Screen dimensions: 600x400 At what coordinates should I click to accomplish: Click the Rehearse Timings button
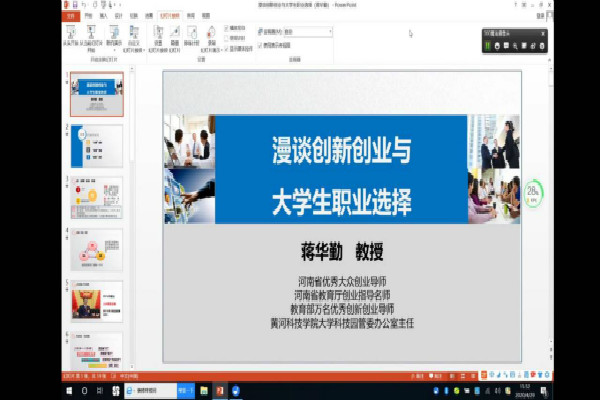[x=191, y=36]
